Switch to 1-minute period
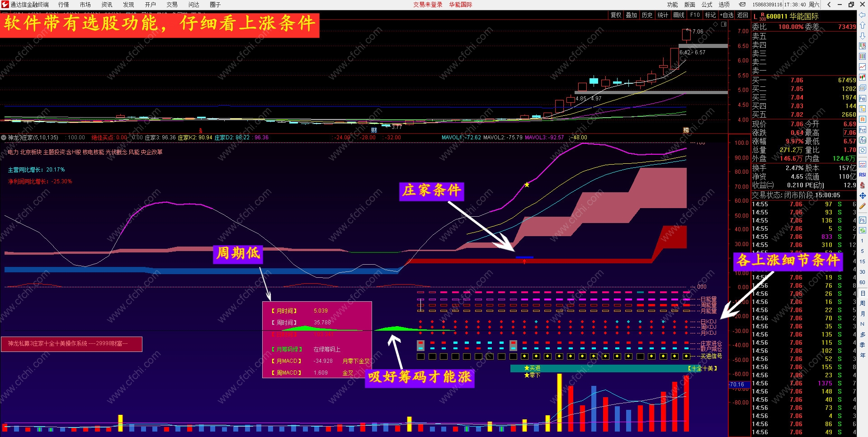Image resolution: width=868 pixels, height=437 pixels. coord(863,241)
